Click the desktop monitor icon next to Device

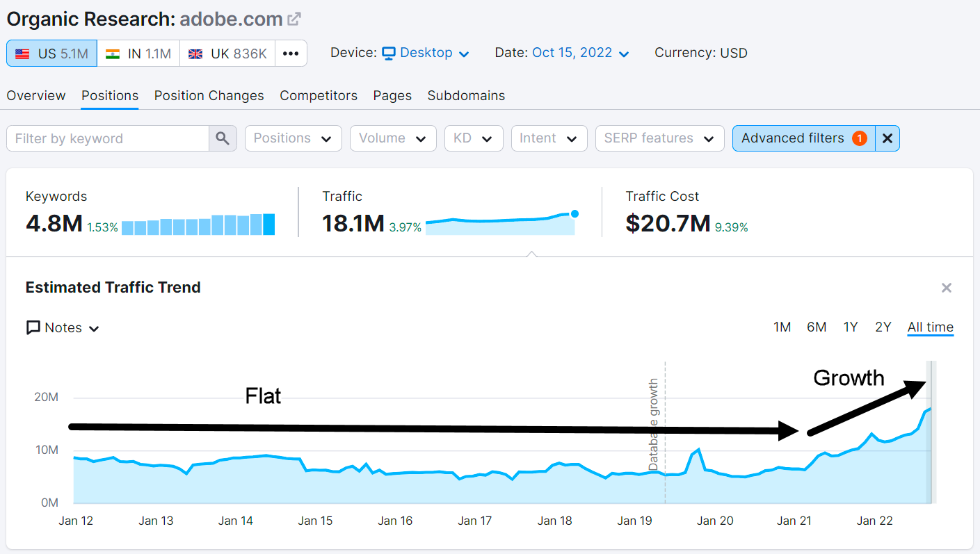coord(390,52)
